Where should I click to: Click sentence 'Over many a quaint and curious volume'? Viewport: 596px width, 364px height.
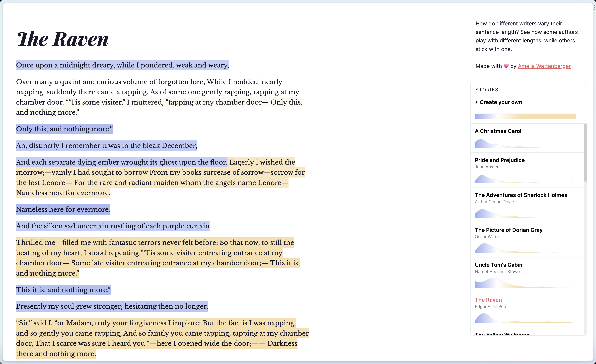pyautogui.click(x=157, y=92)
